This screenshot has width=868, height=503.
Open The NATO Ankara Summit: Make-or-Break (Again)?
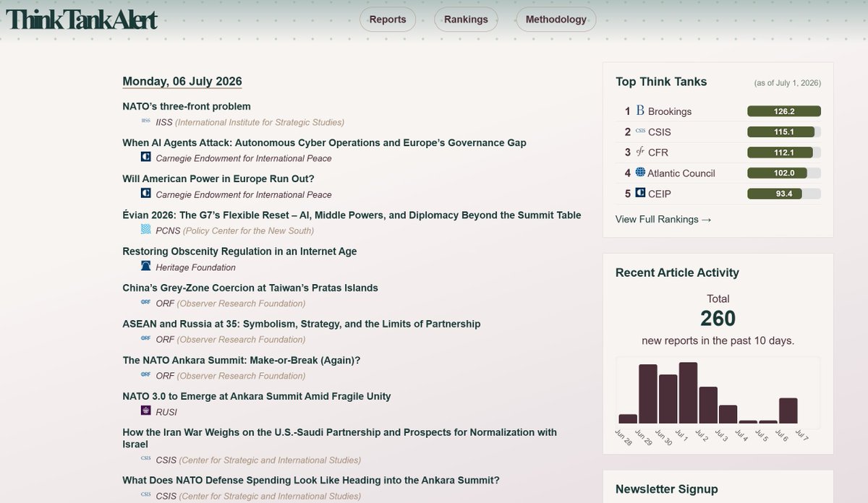[x=242, y=360]
